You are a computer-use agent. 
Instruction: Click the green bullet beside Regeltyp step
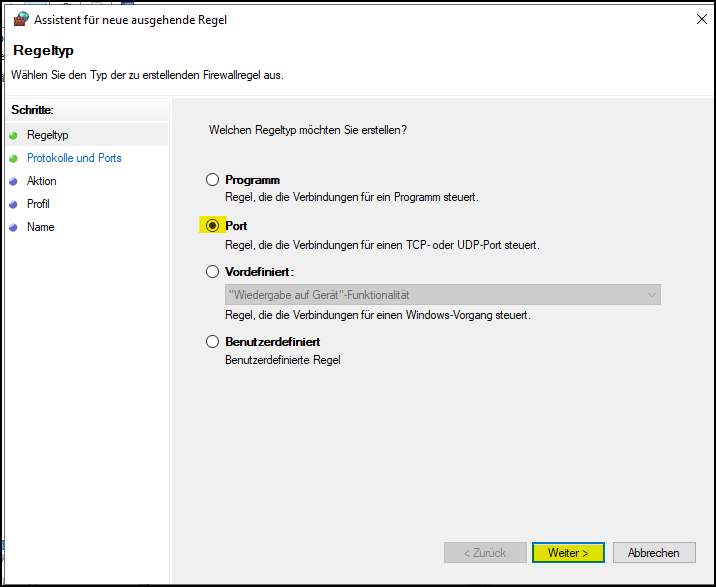click(13, 135)
